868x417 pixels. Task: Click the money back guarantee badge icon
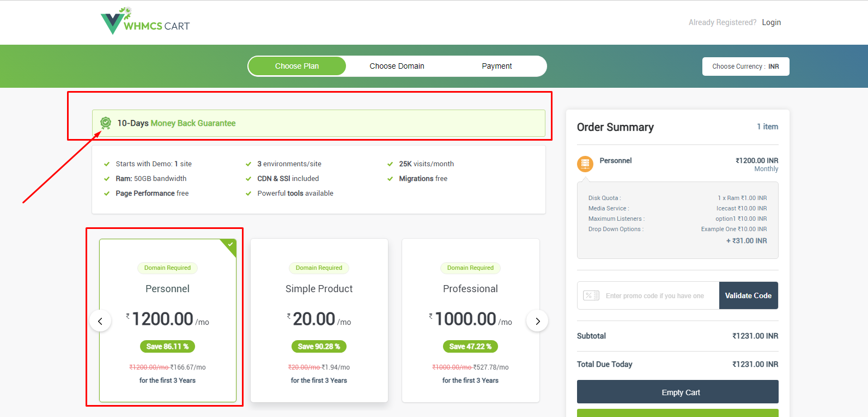coord(106,123)
